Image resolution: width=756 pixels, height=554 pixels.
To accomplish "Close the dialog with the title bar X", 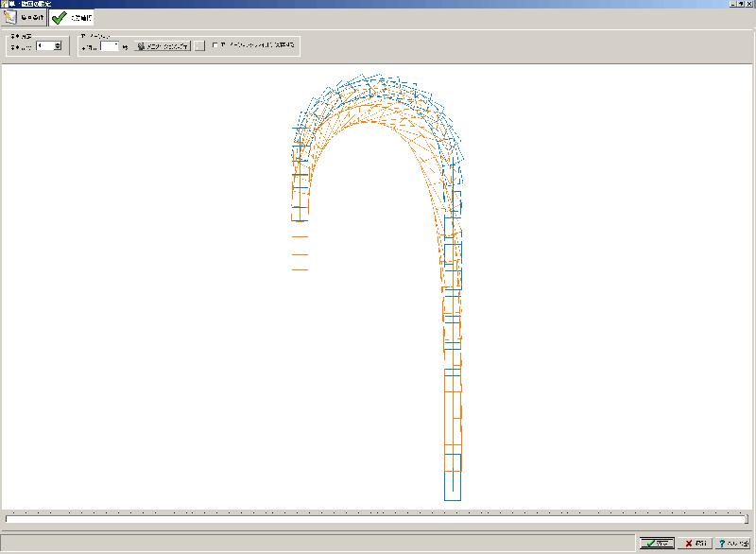I will coord(748,4).
